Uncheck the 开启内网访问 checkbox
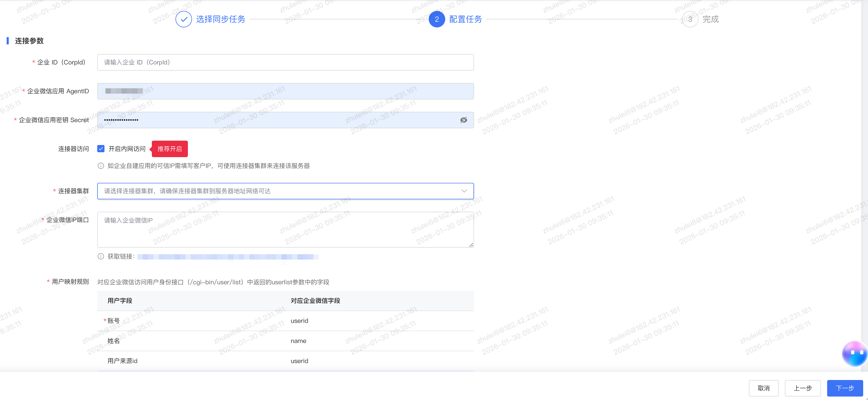This screenshot has height=400, width=868. click(101, 149)
